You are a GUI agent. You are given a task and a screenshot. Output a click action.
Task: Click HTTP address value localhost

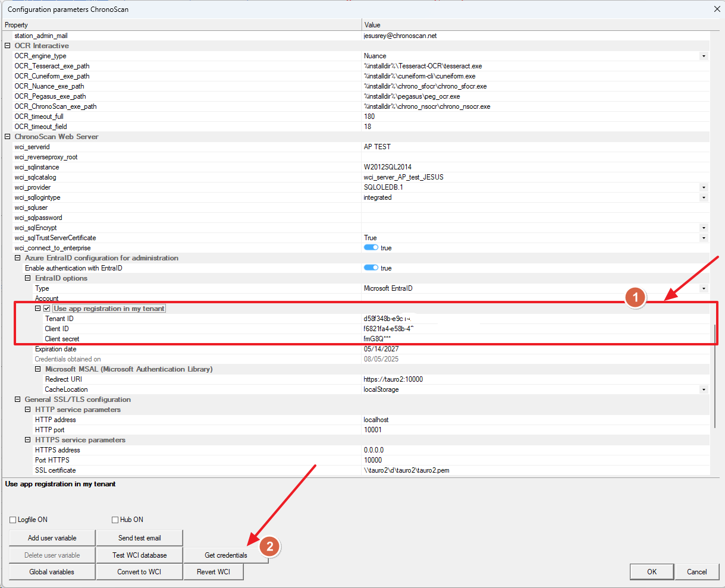tap(376, 420)
